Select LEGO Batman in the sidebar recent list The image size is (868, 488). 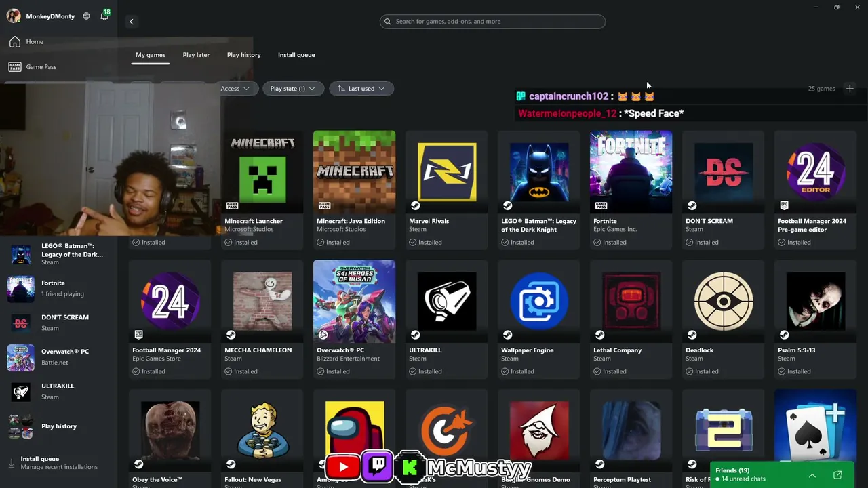point(58,254)
